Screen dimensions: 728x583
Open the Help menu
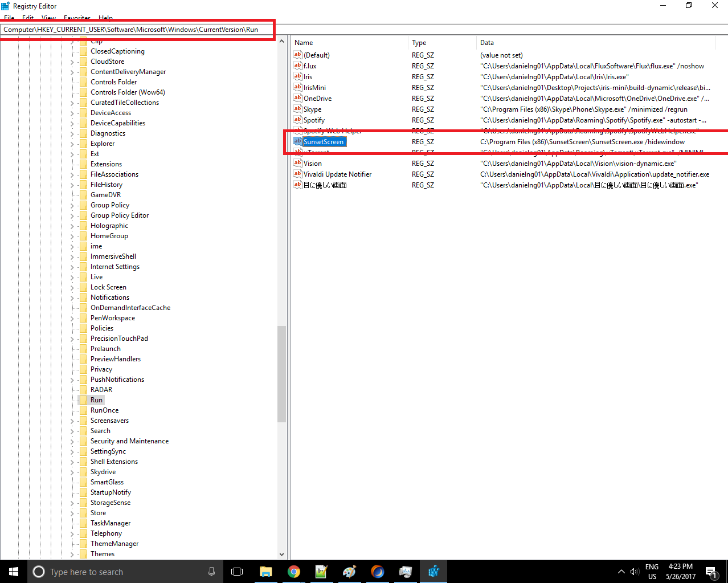coord(105,18)
